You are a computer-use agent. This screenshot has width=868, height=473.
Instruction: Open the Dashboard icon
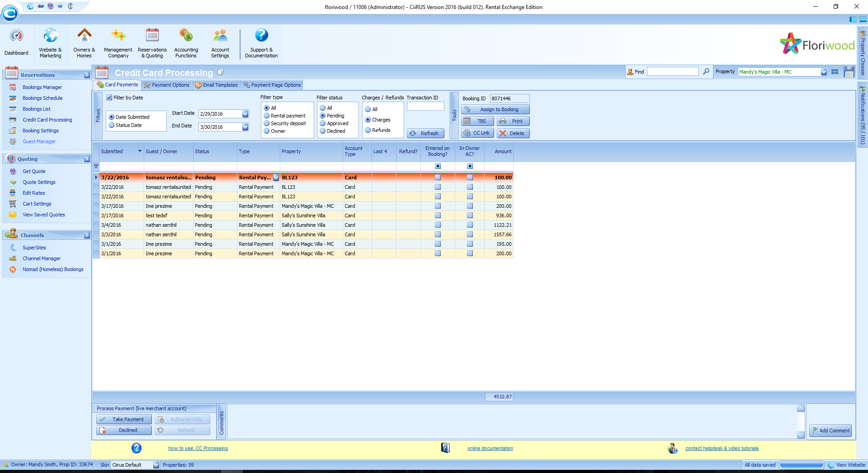coord(16,36)
